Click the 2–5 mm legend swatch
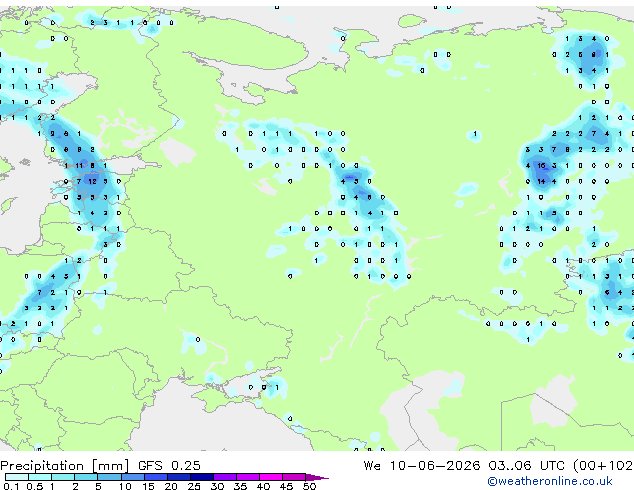Viewport: 634px width, 490px height. point(86,477)
